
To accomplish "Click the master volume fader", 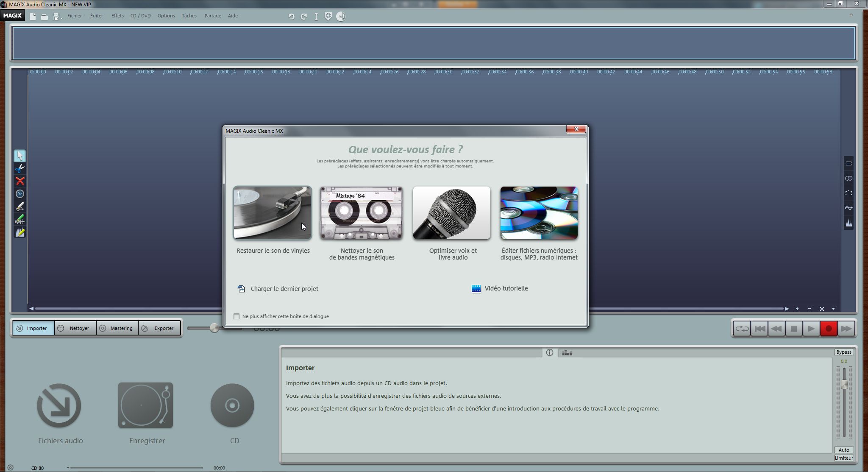I will 844,385.
